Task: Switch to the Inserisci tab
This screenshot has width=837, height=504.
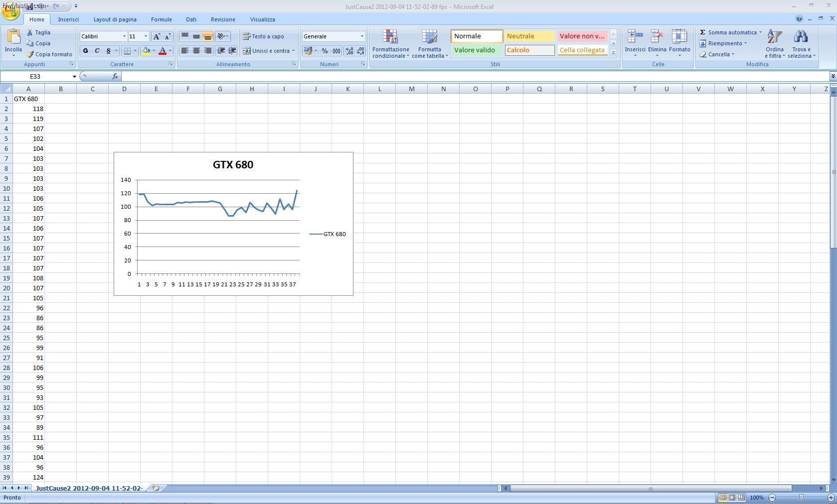Action: tap(68, 19)
